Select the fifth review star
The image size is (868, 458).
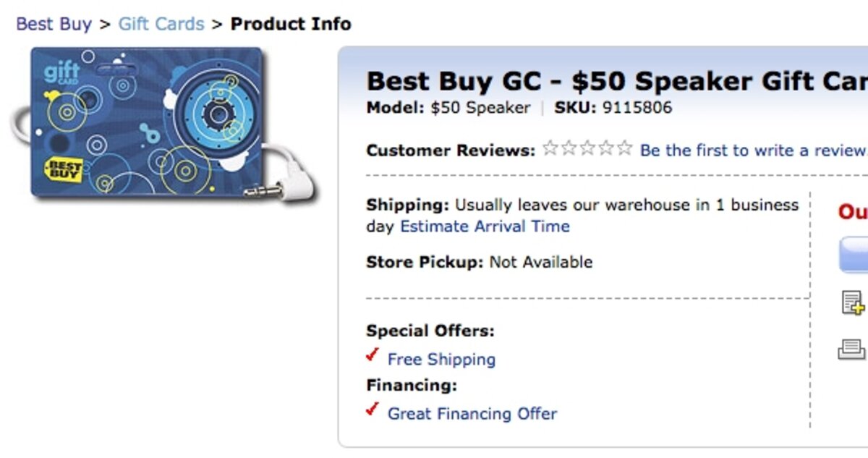coord(624,149)
